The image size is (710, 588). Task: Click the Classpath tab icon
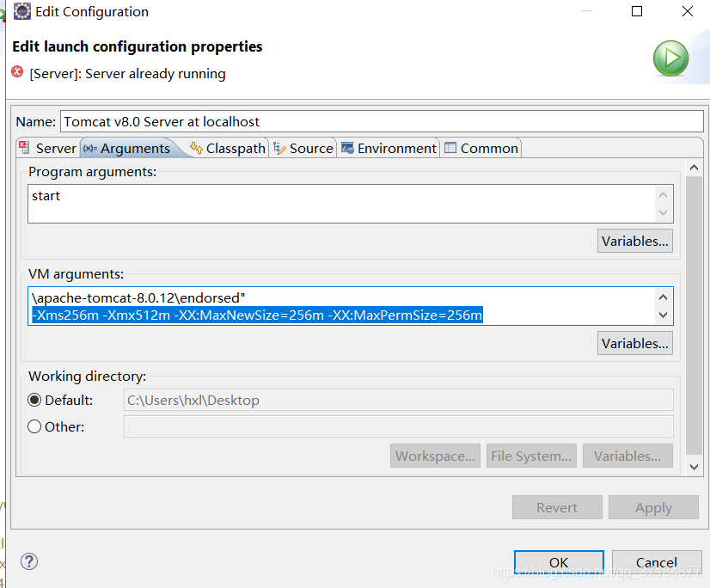click(196, 148)
